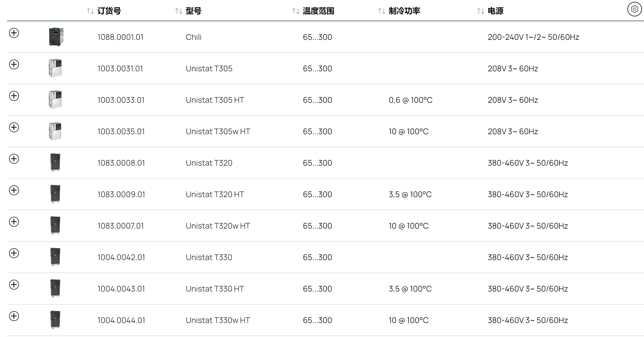
Task: Click T320 HT cooling power 3,5 @ 100°C
Action: point(410,194)
